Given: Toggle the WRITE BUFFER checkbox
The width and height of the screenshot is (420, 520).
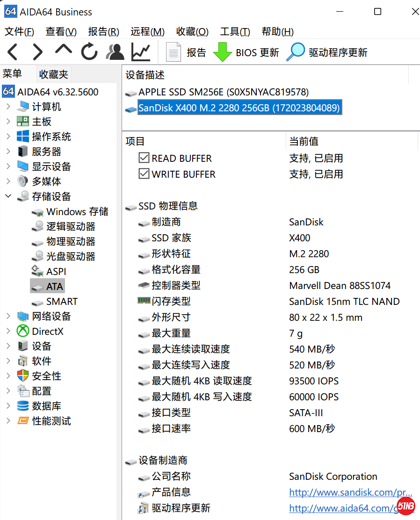Looking at the screenshot, I should coord(144,174).
